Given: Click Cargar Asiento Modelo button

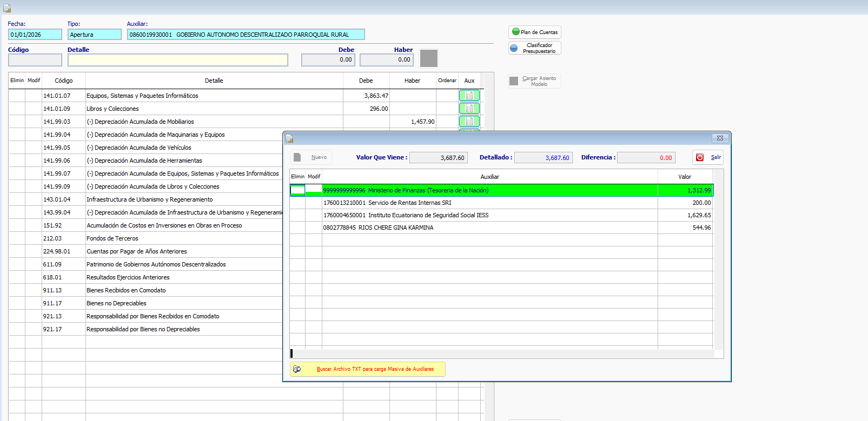Looking at the screenshot, I should click(x=534, y=81).
